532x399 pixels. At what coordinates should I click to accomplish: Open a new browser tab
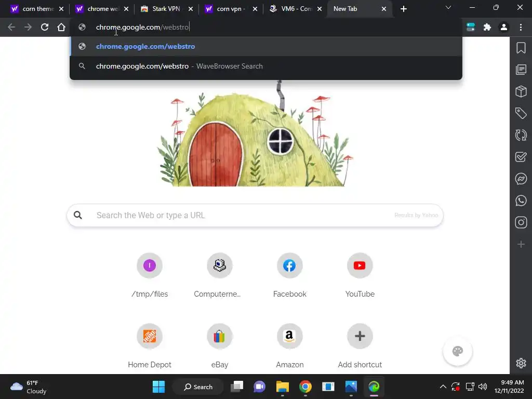(x=403, y=9)
